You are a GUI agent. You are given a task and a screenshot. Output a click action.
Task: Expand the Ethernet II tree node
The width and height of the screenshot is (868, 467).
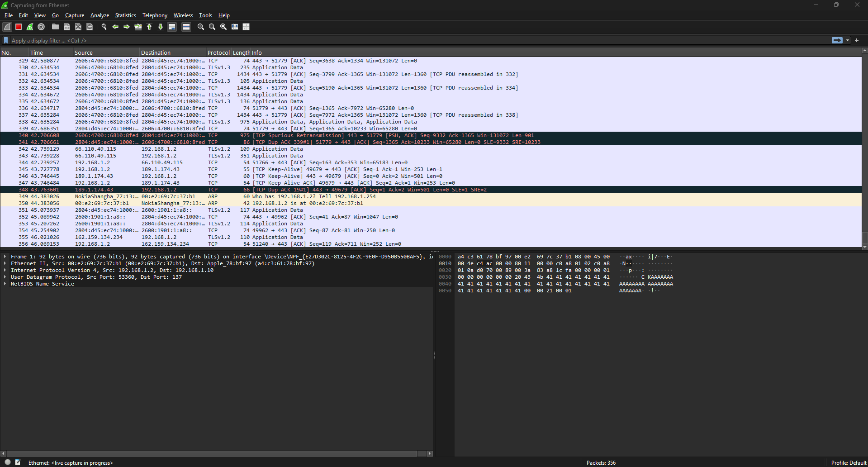[5, 263]
